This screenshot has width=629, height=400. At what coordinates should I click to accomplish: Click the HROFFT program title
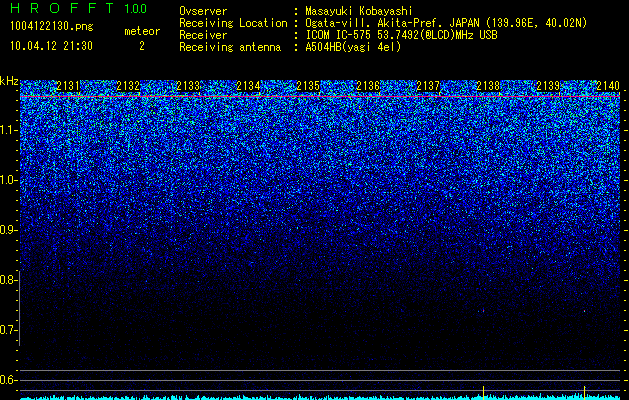[x=62, y=8]
